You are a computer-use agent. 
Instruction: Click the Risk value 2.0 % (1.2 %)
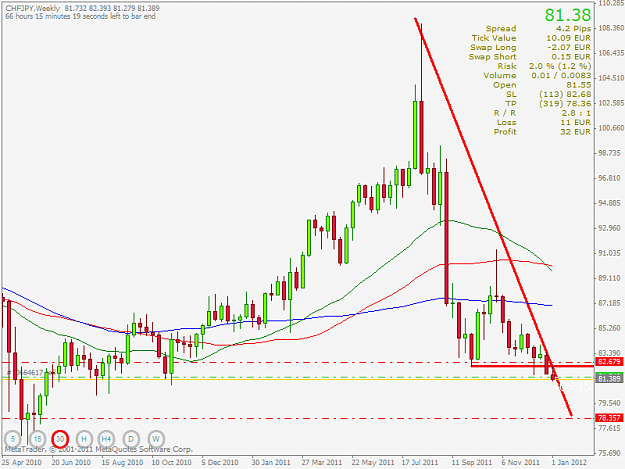tap(560, 66)
